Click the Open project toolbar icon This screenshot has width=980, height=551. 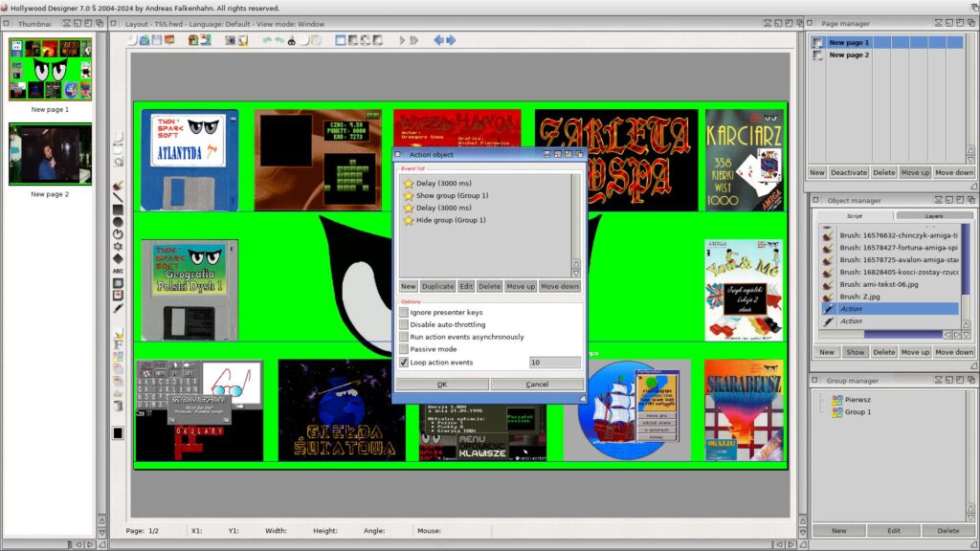coord(145,40)
